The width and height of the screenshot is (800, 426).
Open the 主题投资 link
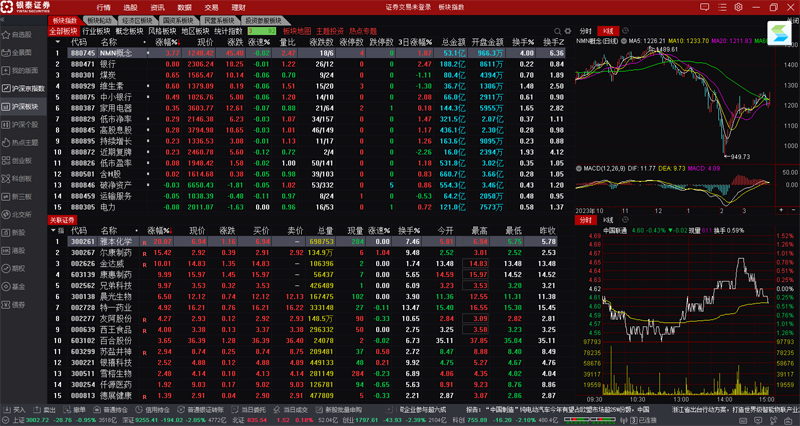(x=330, y=31)
